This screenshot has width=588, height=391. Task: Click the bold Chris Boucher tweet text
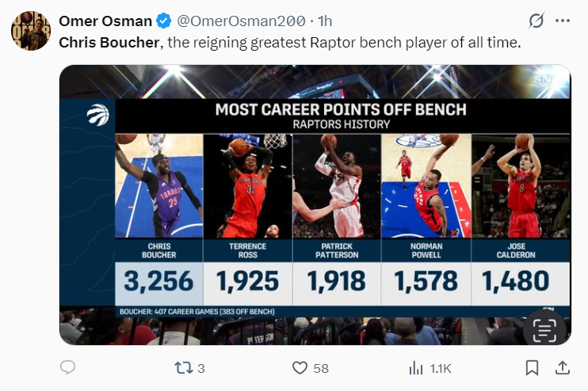pos(109,42)
